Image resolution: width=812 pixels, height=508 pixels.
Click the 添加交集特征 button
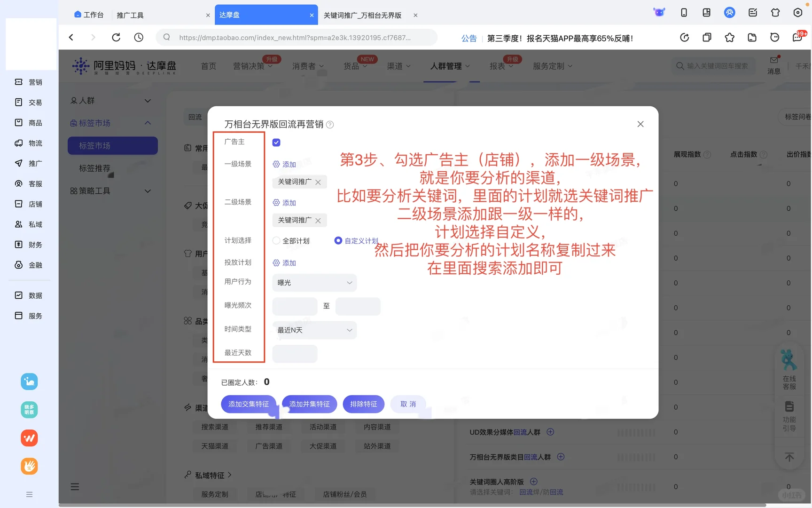(x=248, y=404)
